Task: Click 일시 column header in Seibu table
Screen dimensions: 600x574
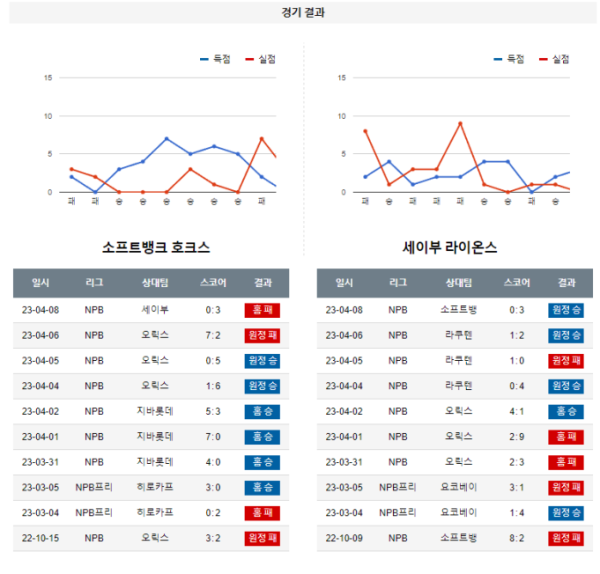Action: pyautogui.click(x=344, y=283)
